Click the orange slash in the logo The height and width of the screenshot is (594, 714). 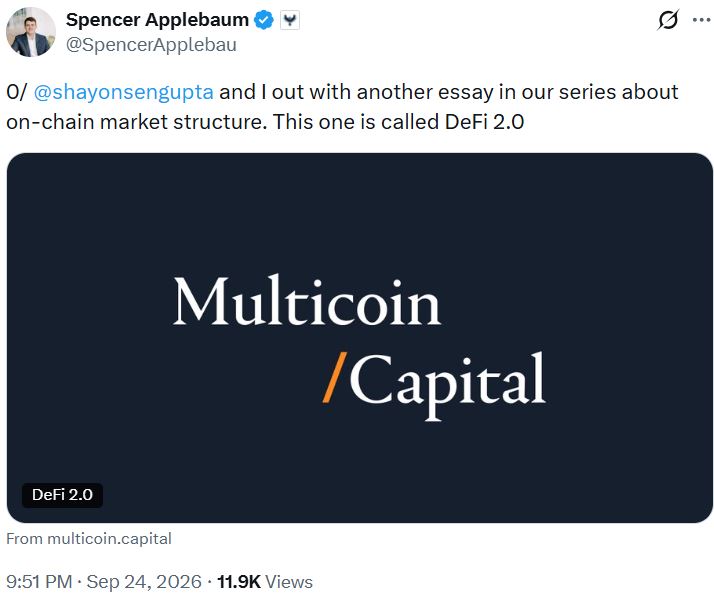click(x=335, y=377)
